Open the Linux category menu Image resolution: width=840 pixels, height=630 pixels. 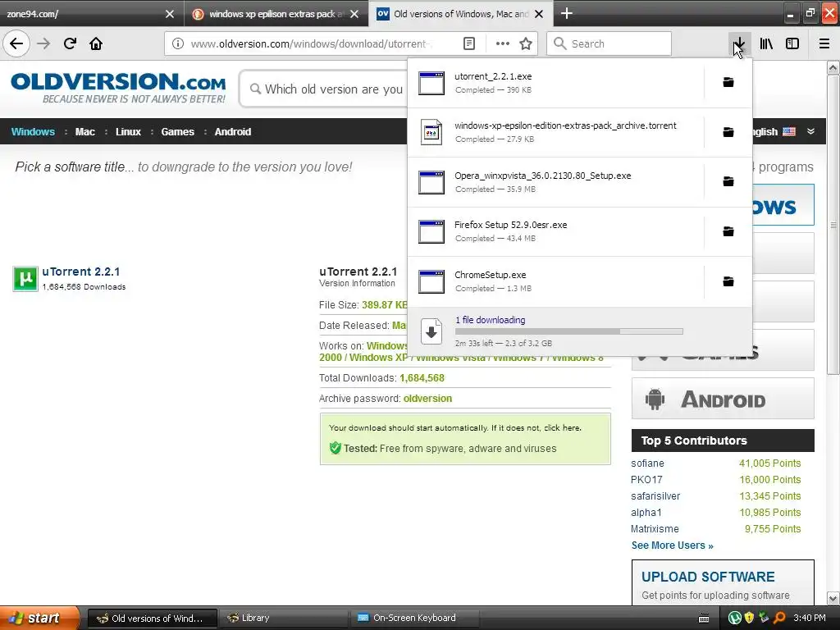tap(128, 132)
